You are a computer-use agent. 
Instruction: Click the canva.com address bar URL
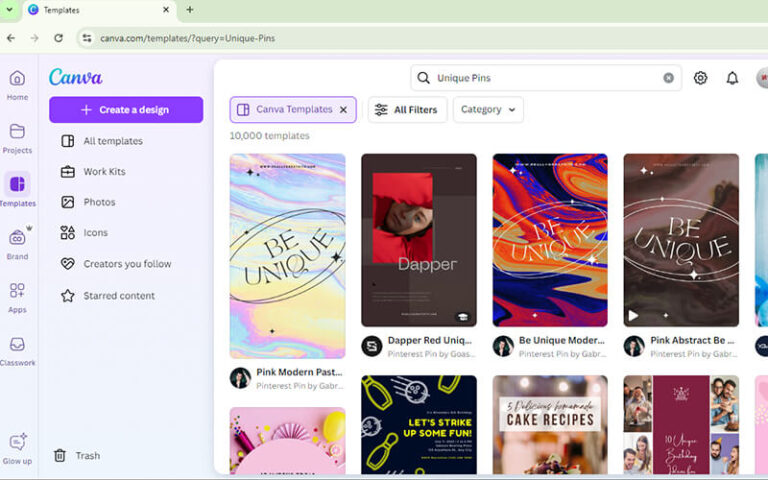[187, 38]
